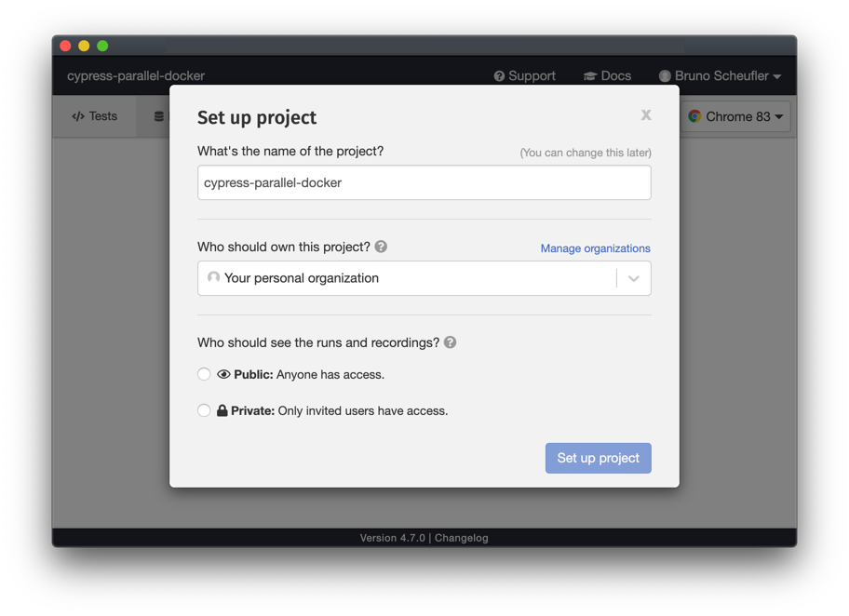Open the Chrome 83 browser dropdown

point(734,116)
